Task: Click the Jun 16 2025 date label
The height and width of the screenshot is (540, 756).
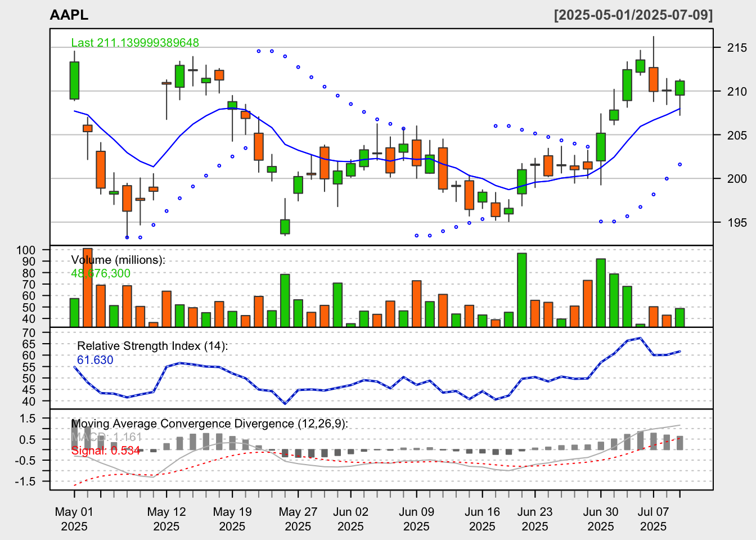Action: point(482,519)
